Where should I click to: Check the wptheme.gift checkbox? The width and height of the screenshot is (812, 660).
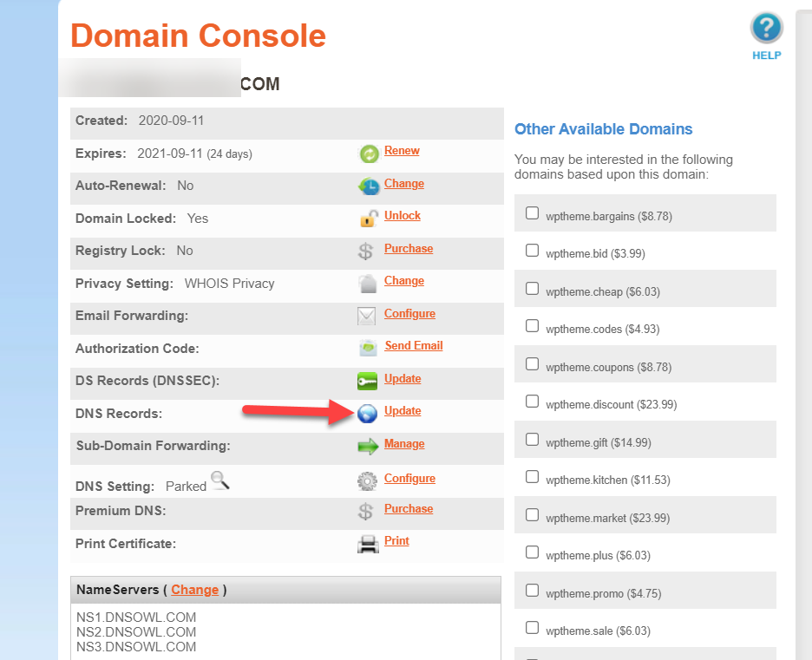(532, 440)
